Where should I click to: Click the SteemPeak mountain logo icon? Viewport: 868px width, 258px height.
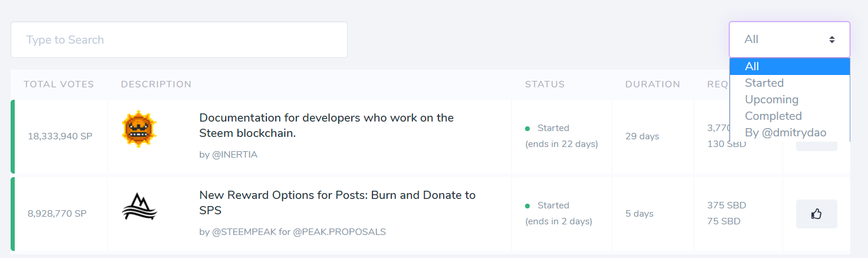click(x=139, y=207)
